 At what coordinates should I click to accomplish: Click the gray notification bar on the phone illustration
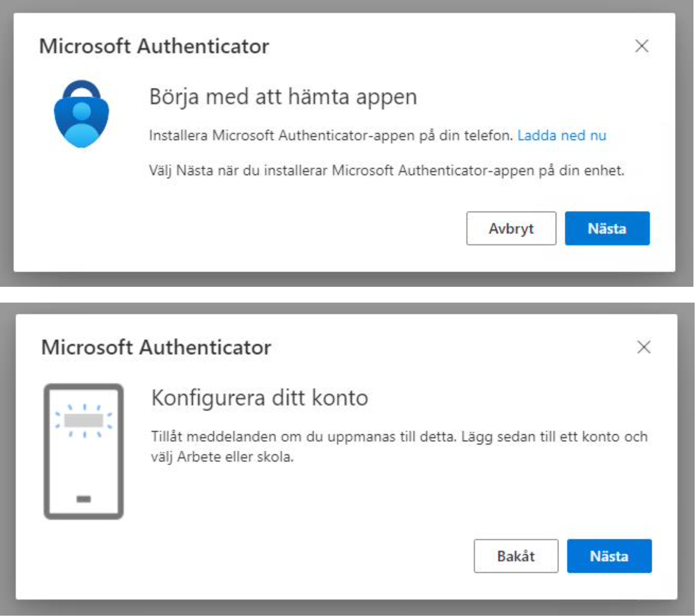(84, 420)
